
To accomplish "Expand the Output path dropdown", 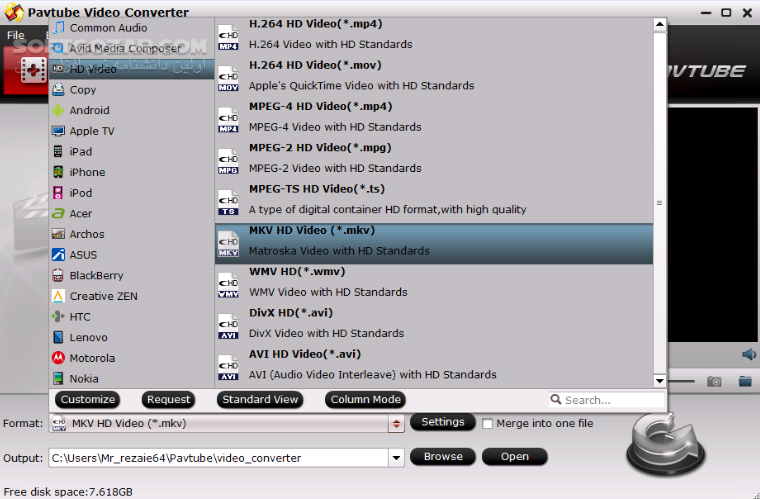I will click(396, 458).
